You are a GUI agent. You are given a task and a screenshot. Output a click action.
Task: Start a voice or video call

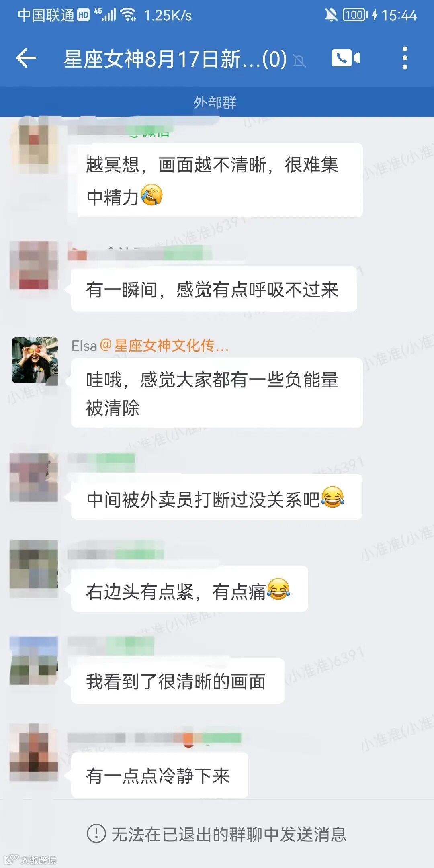[346, 58]
